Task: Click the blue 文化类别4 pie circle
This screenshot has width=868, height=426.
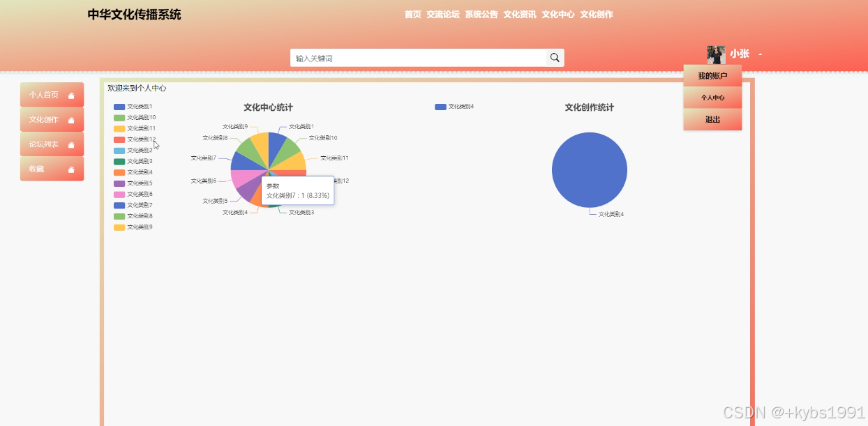Action: (590, 169)
